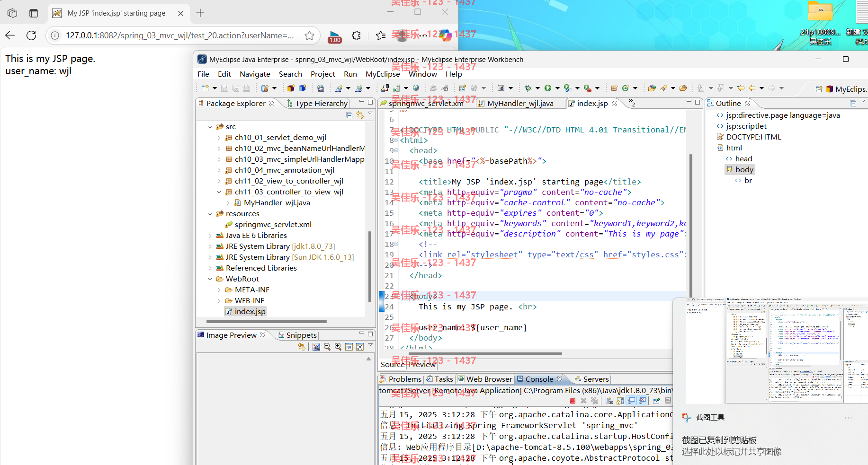868x465 pixels.
Task: Click the Package Explorer vertical scrollbar
Action: pos(369,266)
